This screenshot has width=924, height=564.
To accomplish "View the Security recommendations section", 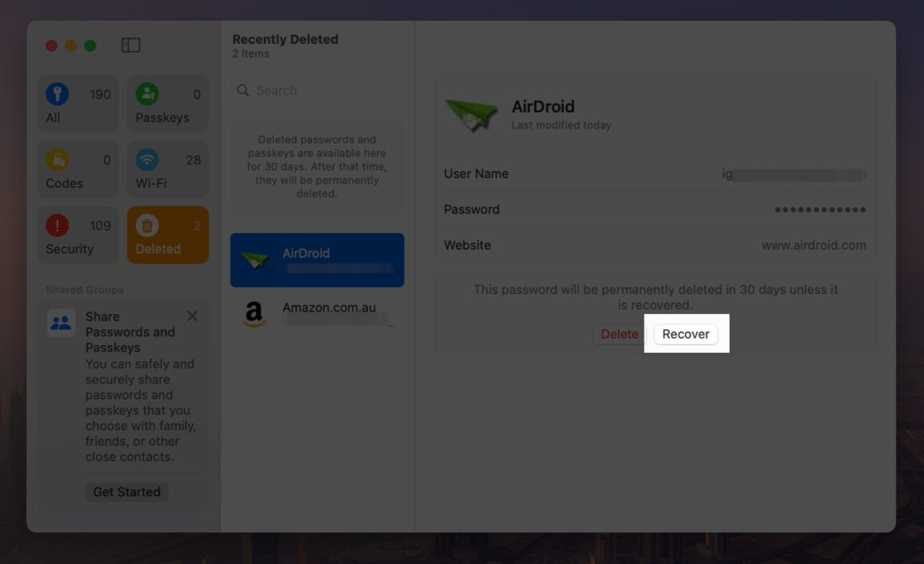I will [x=57, y=225].
